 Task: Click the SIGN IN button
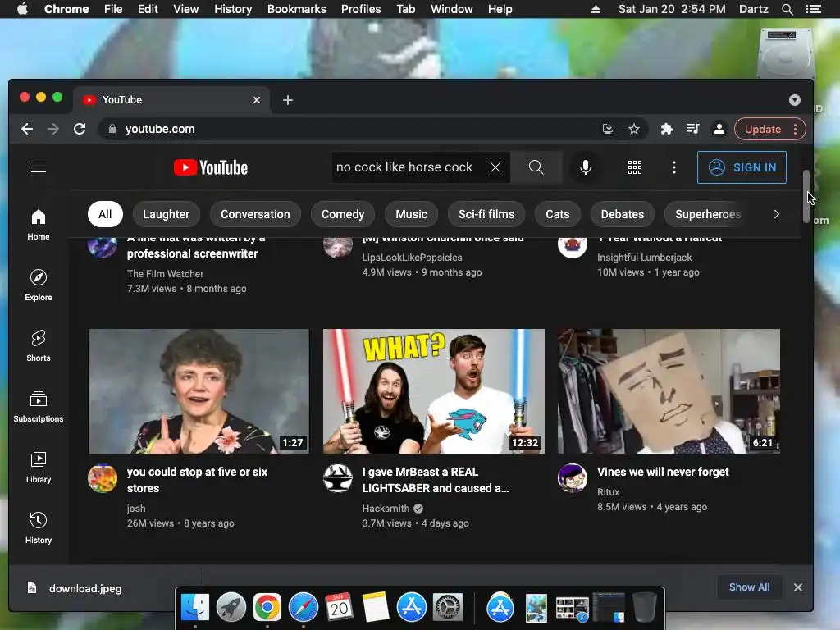click(742, 167)
